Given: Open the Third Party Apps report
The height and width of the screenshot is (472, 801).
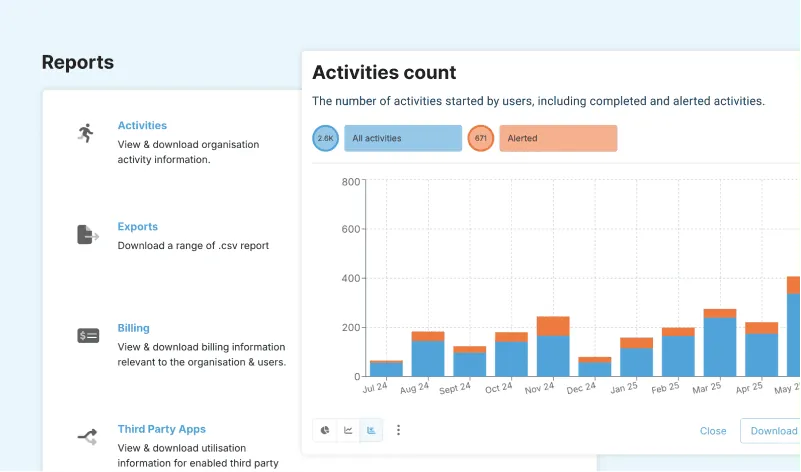Looking at the screenshot, I should click(161, 429).
